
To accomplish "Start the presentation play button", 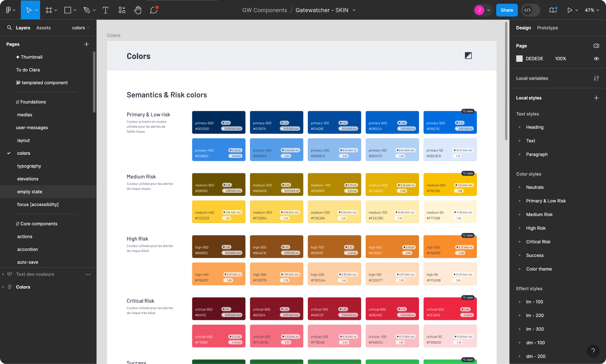I will 570,10.
